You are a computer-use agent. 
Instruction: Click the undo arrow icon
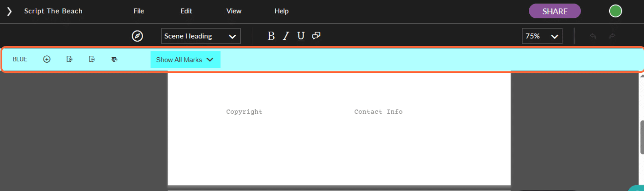593,36
